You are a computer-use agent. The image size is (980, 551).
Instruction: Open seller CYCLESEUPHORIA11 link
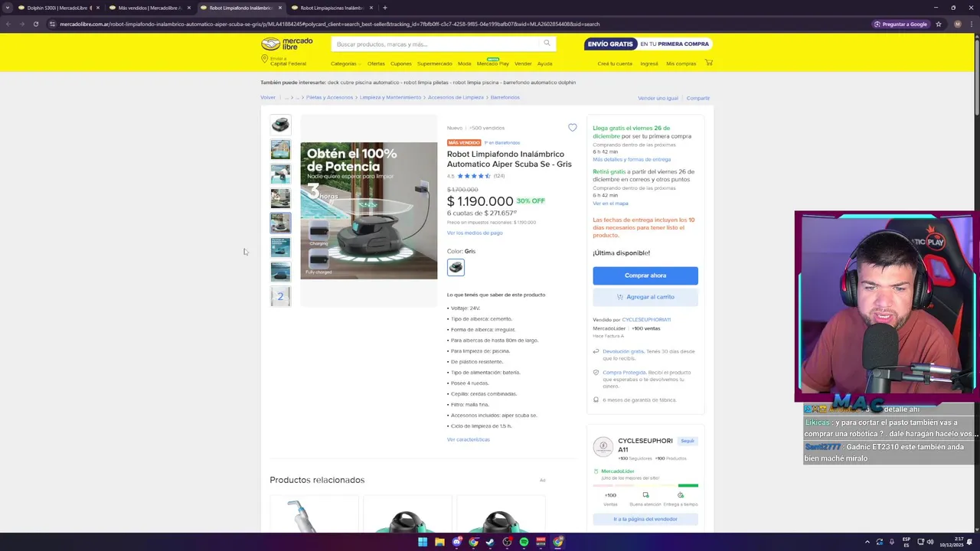click(x=646, y=320)
